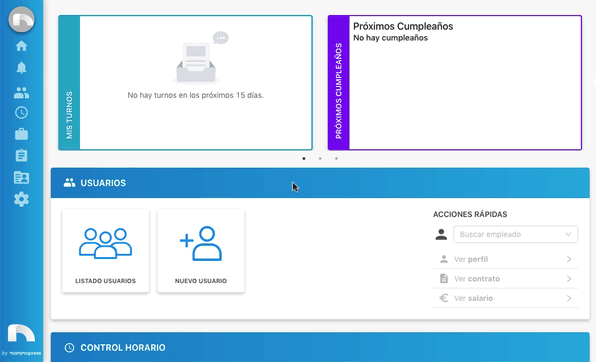Click the clock icon in Control Horario header
596x362 pixels.
tap(69, 347)
